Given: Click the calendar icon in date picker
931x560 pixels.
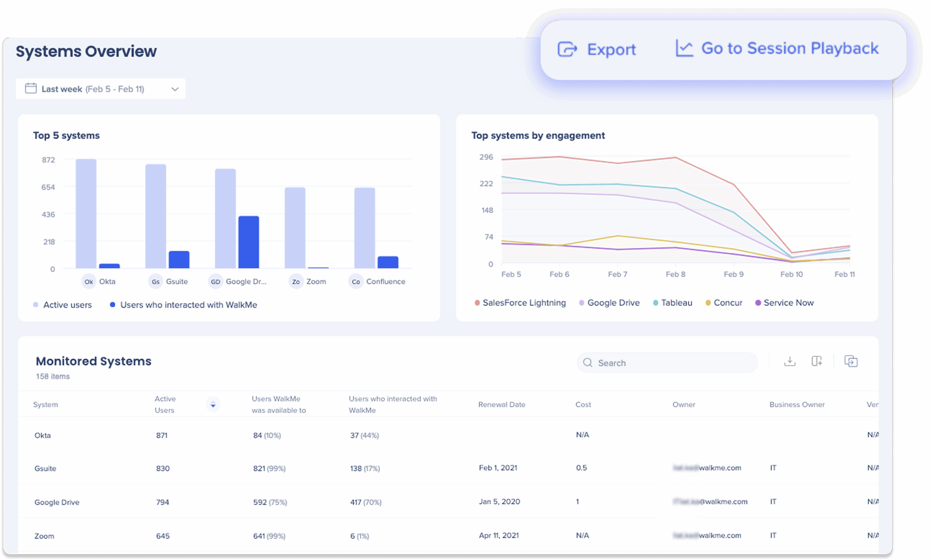Looking at the screenshot, I should [31, 89].
